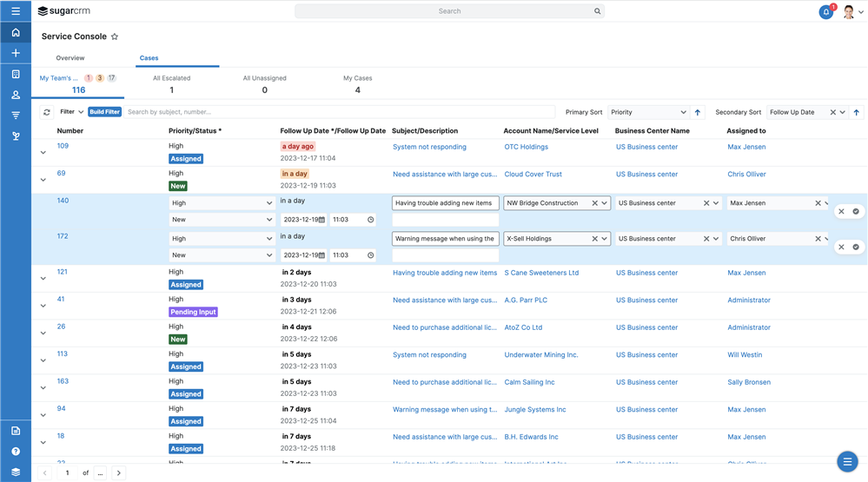Screen dimensions: 868x482
Task: Click the magnifier icon in the search bar
Action: pos(597,11)
